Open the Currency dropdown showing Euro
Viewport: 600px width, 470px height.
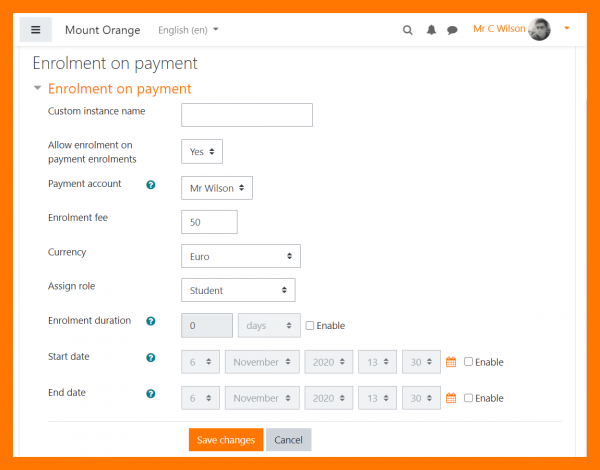[240, 256]
